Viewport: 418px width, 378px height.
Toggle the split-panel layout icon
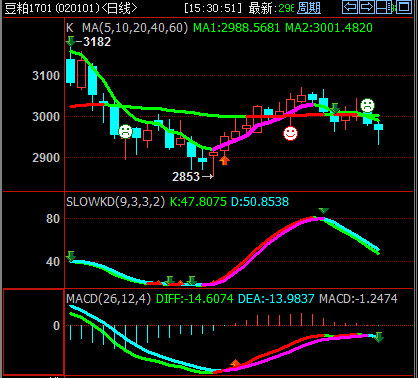pyautogui.click(x=384, y=7)
